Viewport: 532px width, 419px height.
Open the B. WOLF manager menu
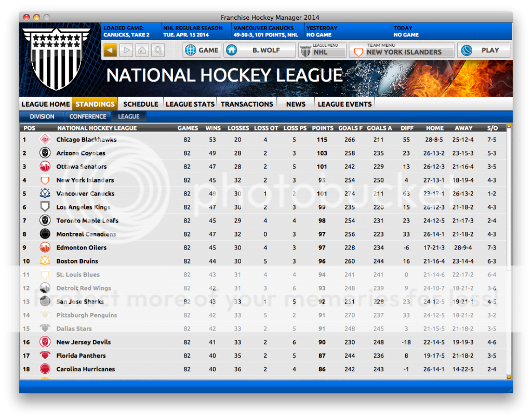tap(259, 50)
